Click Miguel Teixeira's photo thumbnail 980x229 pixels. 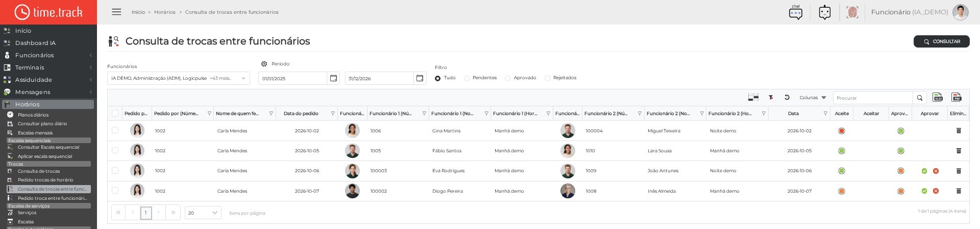[568, 131]
